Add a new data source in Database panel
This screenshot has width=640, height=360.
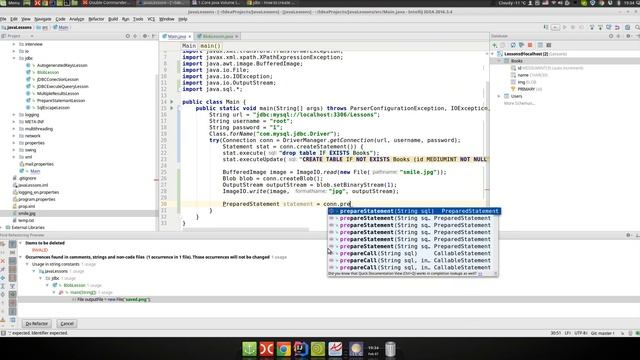pyautogui.click(x=495, y=45)
